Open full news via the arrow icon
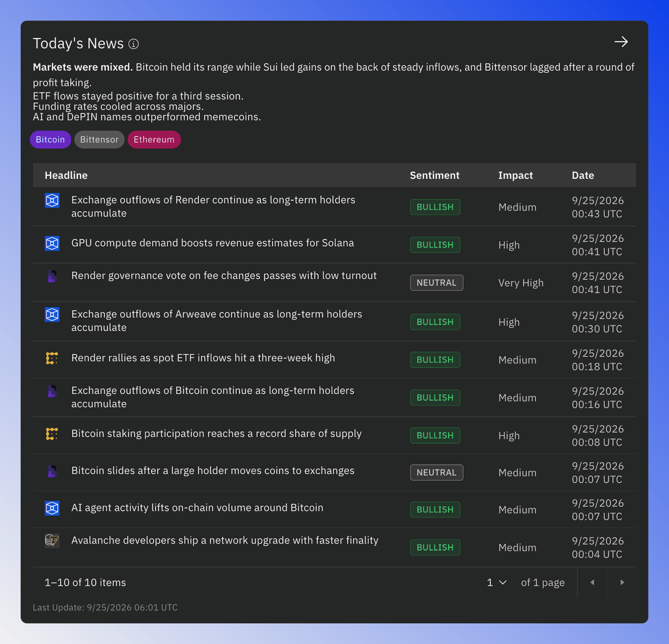Viewport: 669px width, 644px height. (x=621, y=42)
